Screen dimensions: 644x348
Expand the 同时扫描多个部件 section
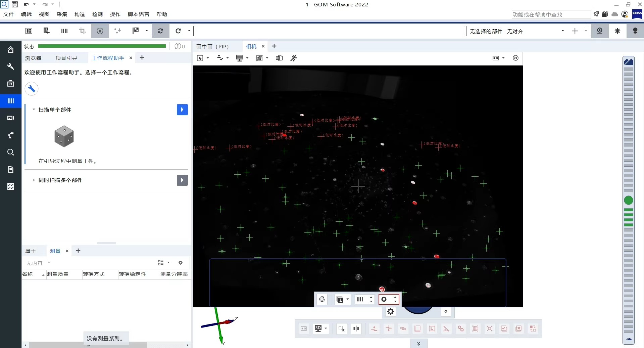(34, 180)
